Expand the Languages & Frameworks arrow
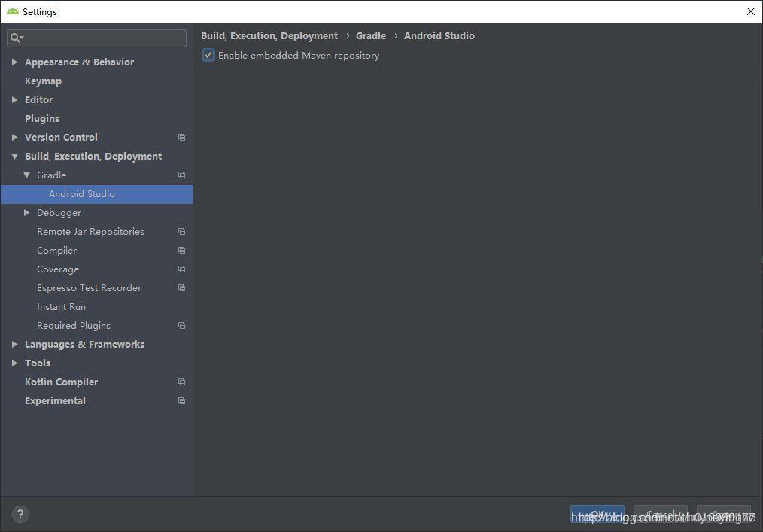Image resolution: width=763 pixels, height=532 pixels. coord(14,344)
